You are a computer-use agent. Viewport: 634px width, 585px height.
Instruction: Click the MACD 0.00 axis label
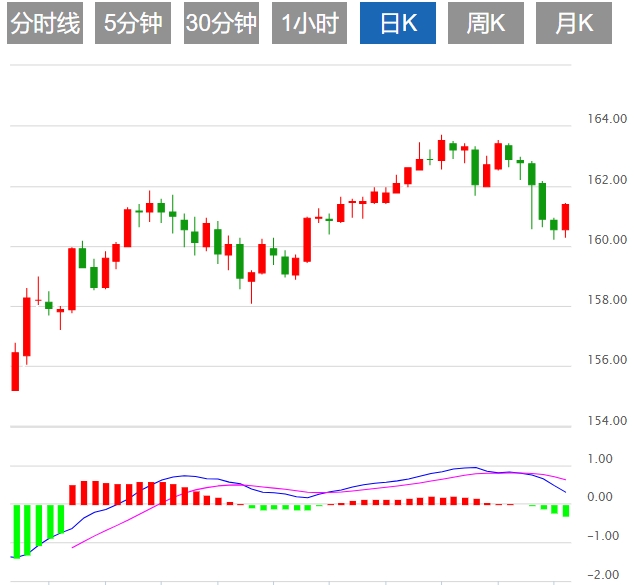pos(599,497)
